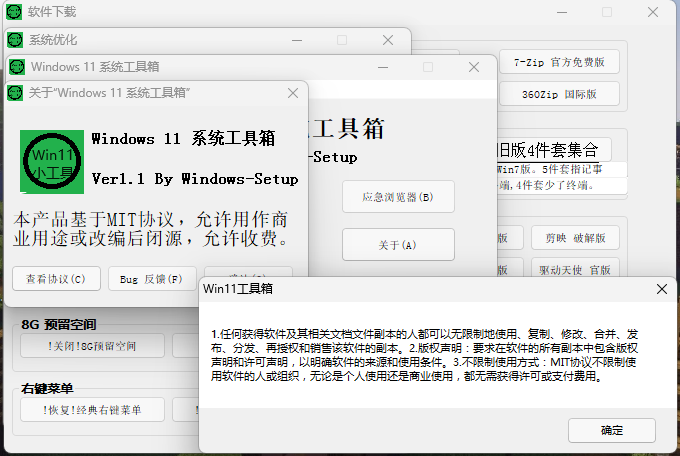Click the About dialog title bar icon
The height and width of the screenshot is (456, 680).
(x=15, y=93)
